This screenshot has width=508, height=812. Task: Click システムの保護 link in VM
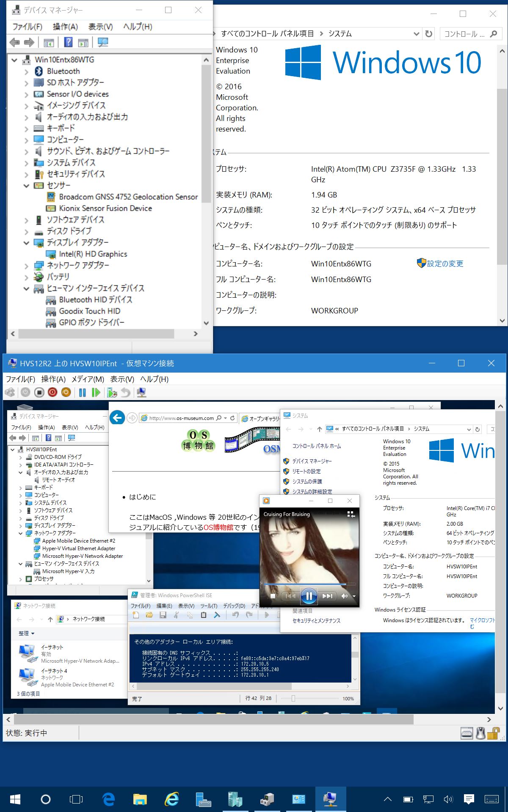click(307, 481)
